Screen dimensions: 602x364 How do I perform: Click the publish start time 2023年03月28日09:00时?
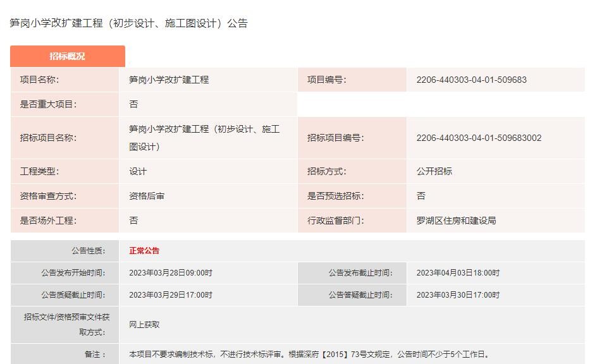point(171,273)
